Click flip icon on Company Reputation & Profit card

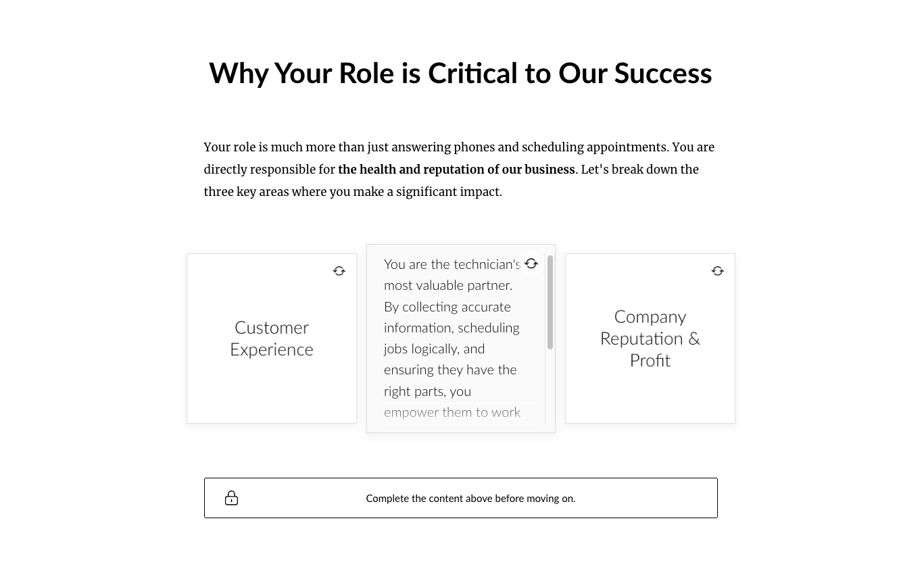(718, 271)
